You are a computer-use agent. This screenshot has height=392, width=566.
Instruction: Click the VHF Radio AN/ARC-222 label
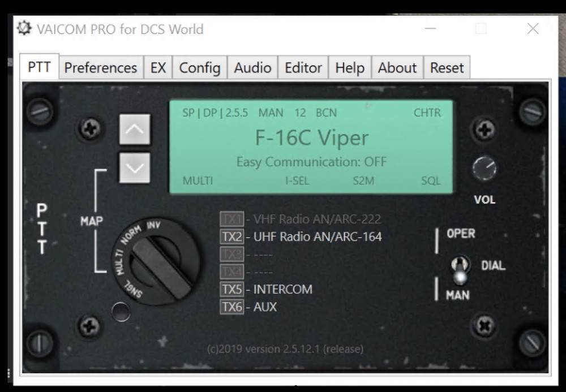[317, 219]
